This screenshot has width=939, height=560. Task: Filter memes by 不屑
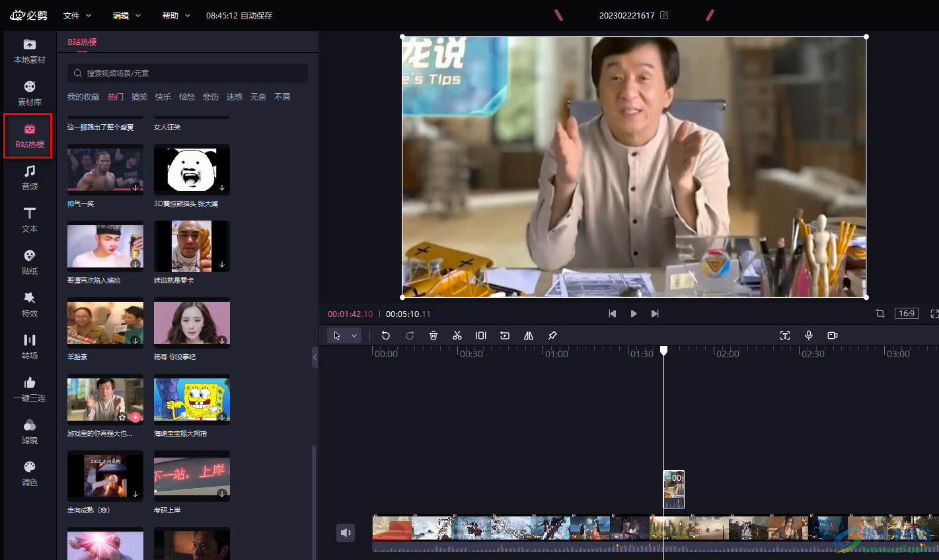tap(282, 97)
